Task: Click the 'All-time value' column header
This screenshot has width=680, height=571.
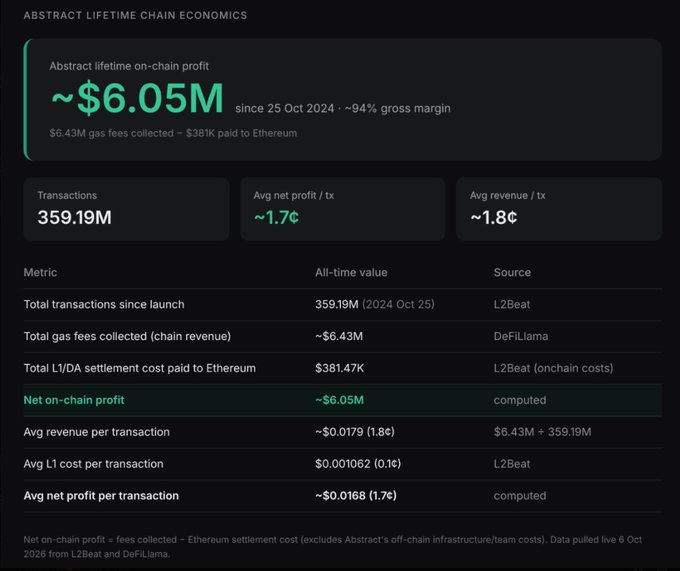Action: pos(351,272)
